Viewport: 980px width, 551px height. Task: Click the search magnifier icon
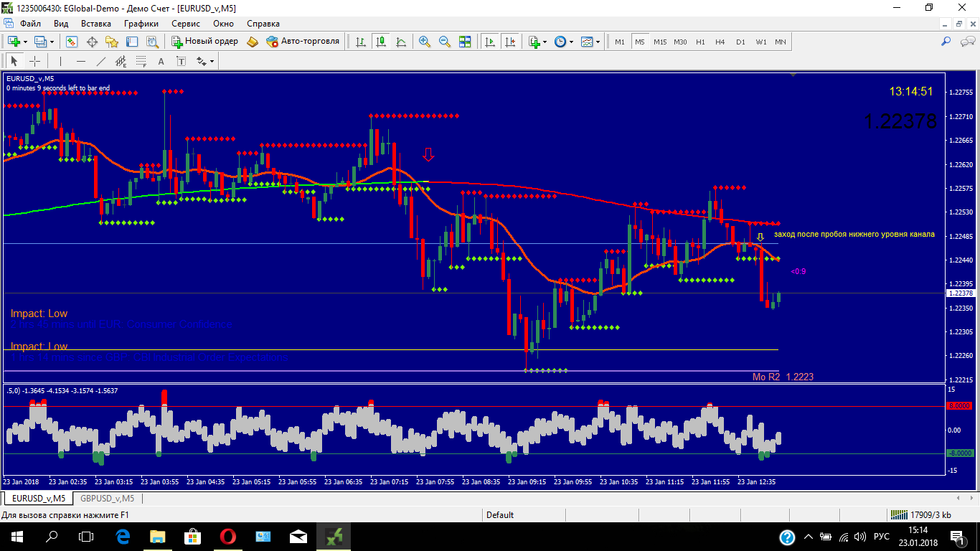click(946, 42)
